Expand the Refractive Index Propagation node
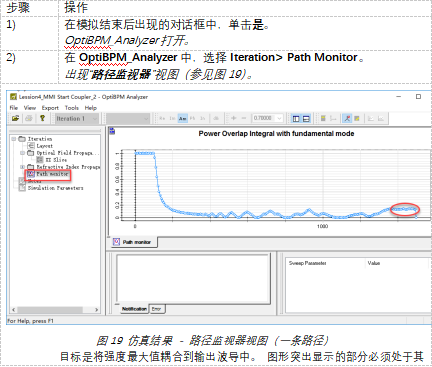Image resolution: width=432 pixels, height=367 pixels. pyautogui.click(x=22, y=167)
